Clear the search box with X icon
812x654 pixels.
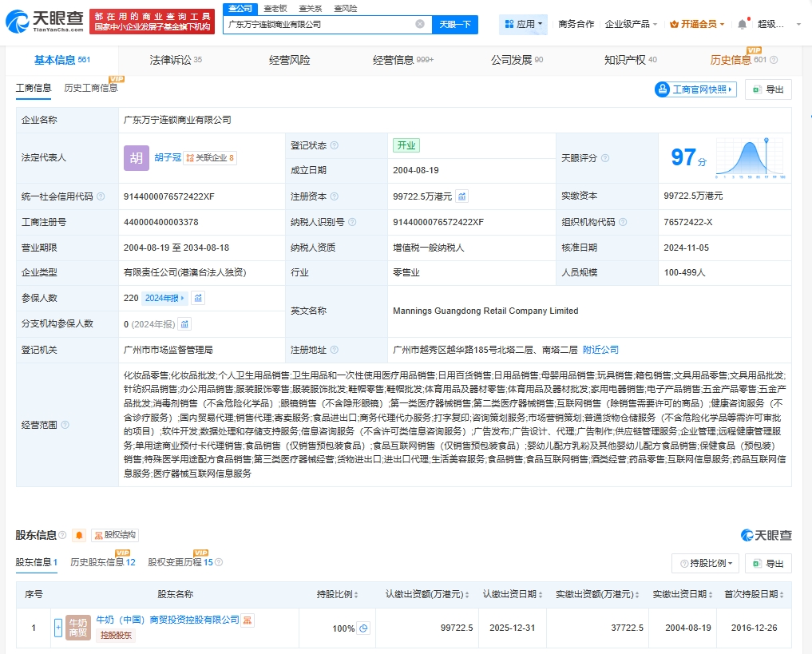coord(420,25)
